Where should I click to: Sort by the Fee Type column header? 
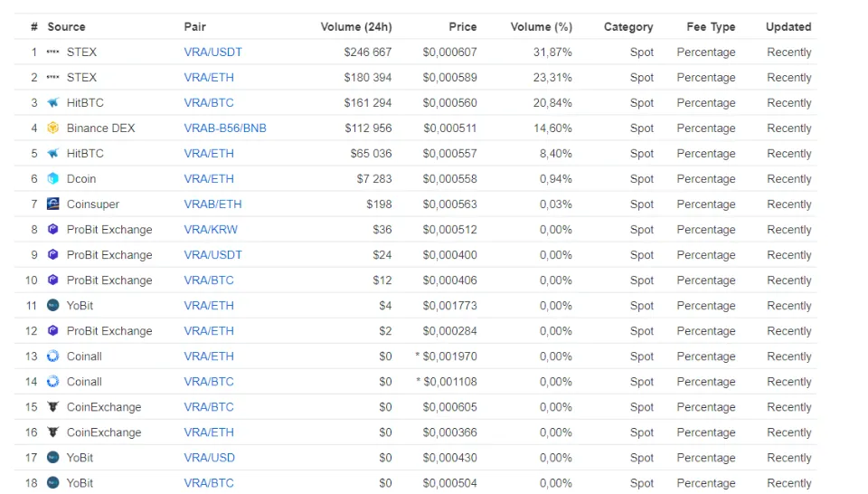[711, 26]
